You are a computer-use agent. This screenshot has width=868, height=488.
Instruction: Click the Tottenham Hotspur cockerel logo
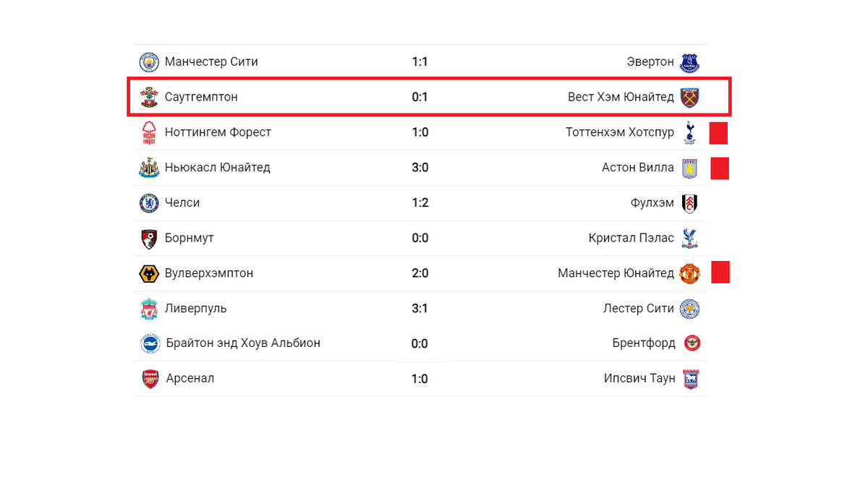(x=690, y=132)
